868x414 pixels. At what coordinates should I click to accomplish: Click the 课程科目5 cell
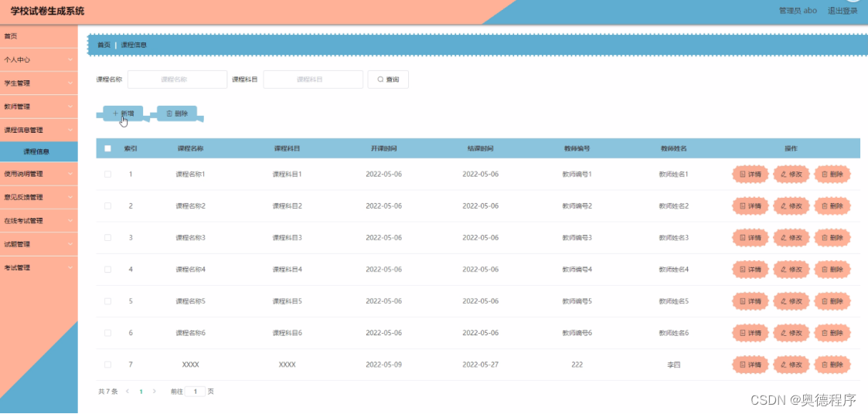tap(288, 301)
